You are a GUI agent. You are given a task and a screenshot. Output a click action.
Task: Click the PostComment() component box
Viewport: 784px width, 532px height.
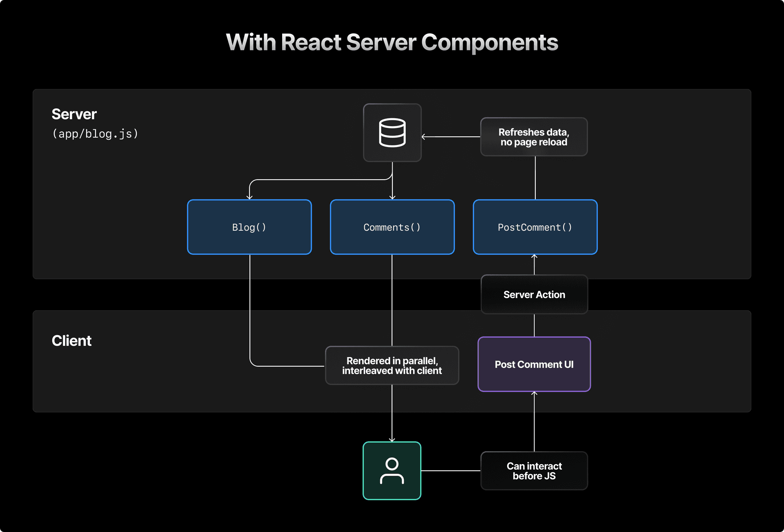point(534,227)
